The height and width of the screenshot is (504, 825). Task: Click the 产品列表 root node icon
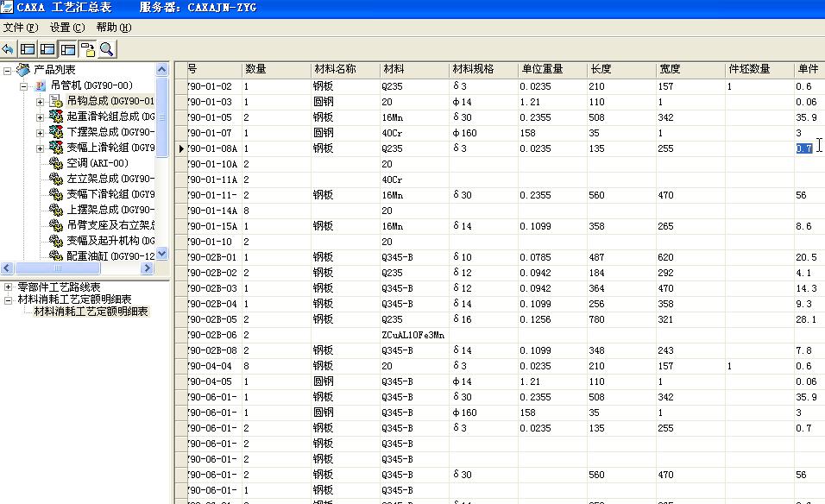coord(23,70)
